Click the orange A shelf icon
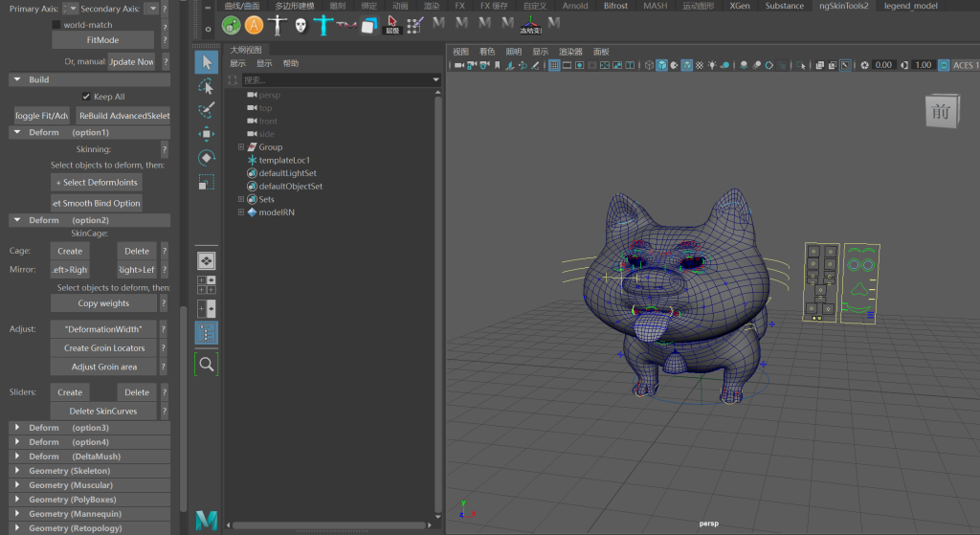The image size is (980, 535). coord(254,26)
